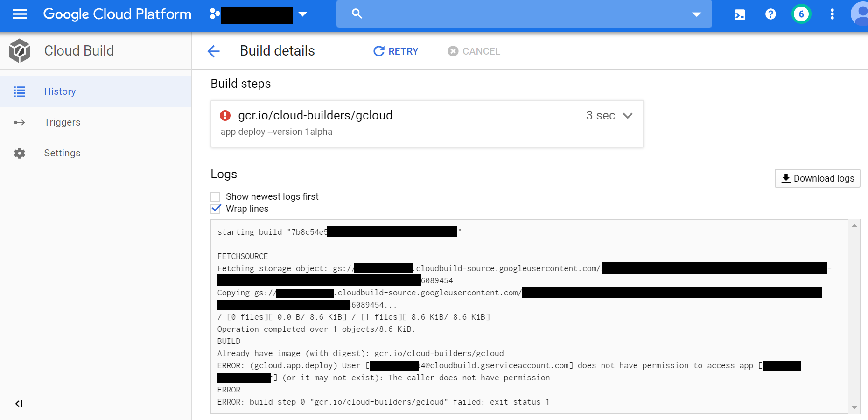
Task: Click the 'BUILD' log line
Action: (229, 341)
